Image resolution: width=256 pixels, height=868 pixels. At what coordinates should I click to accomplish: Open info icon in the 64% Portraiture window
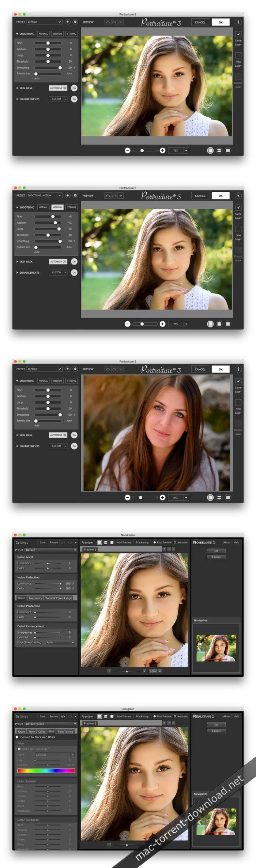[x=238, y=369]
